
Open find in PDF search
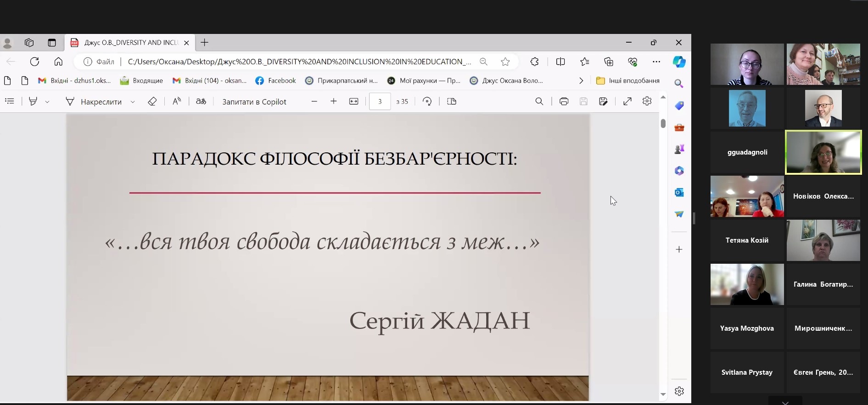pos(539,101)
